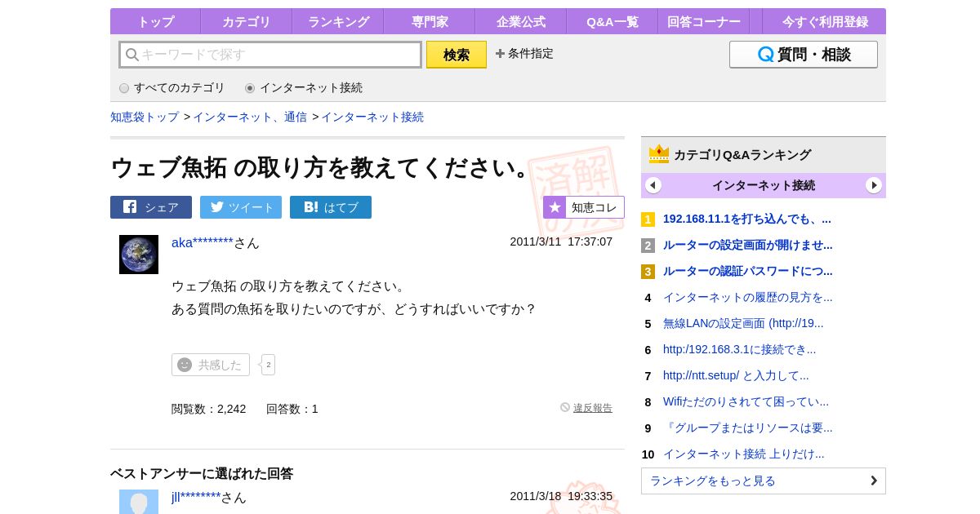The width and height of the screenshot is (980, 514).
Task: Open rank 4 link インターネットの履歴の見方を
Action: [748, 297]
